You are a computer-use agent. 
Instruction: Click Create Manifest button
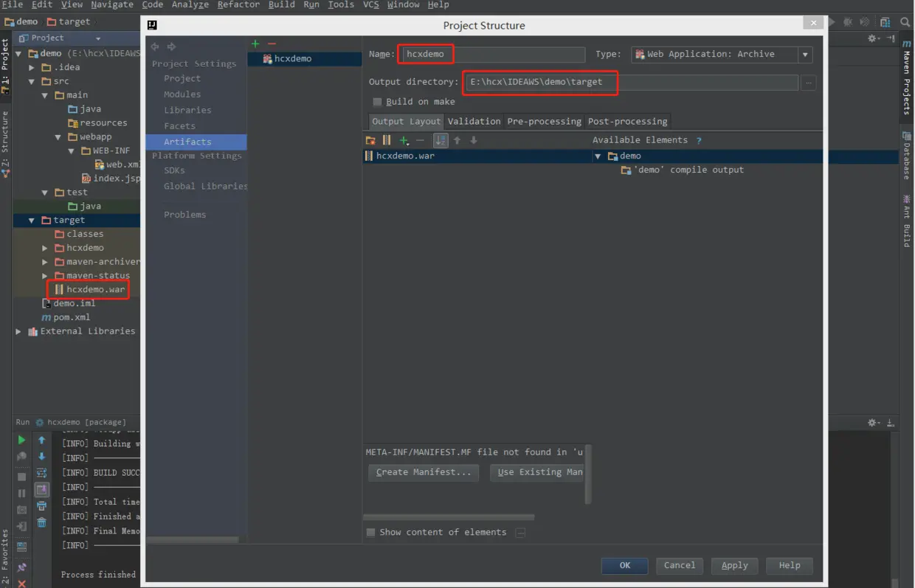click(424, 473)
